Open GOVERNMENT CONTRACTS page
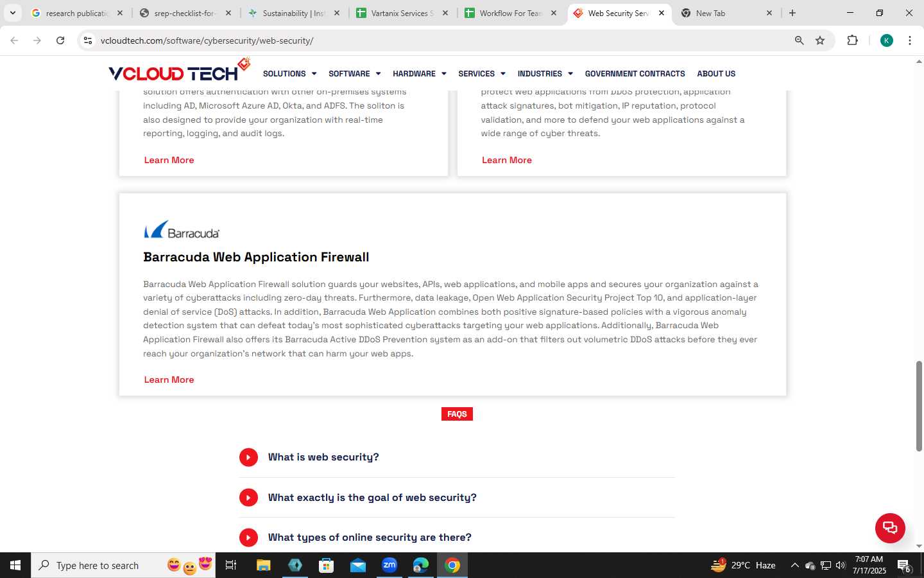Viewport: 924px width, 578px height. click(x=635, y=74)
